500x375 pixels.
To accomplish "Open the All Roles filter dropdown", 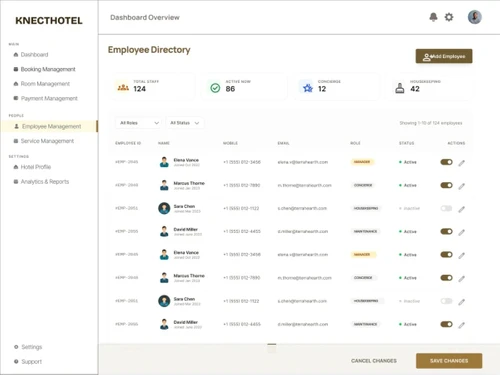I will [x=139, y=123].
